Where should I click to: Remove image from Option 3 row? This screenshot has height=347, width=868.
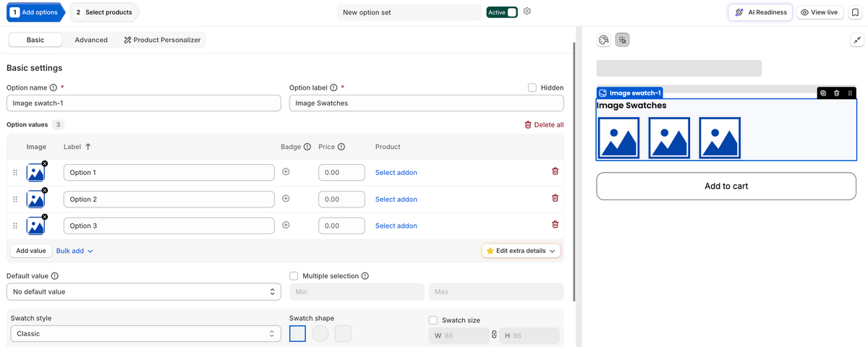tap(45, 217)
